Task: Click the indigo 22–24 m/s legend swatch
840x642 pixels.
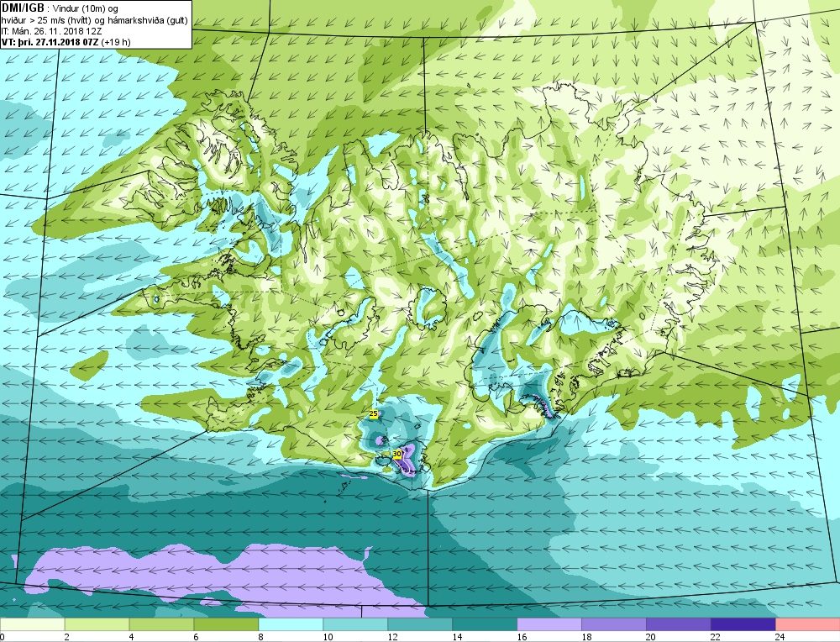Action: [x=743, y=625]
